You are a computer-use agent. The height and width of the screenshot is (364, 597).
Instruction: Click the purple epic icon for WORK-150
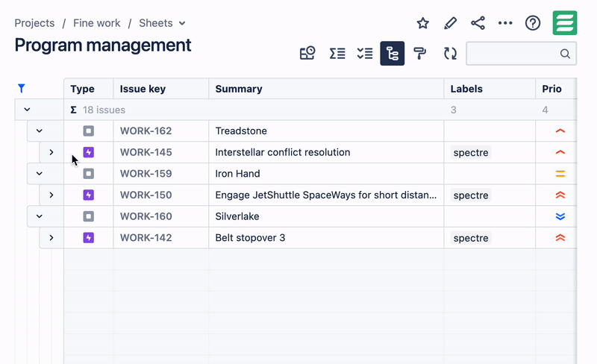(x=88, y=195)
